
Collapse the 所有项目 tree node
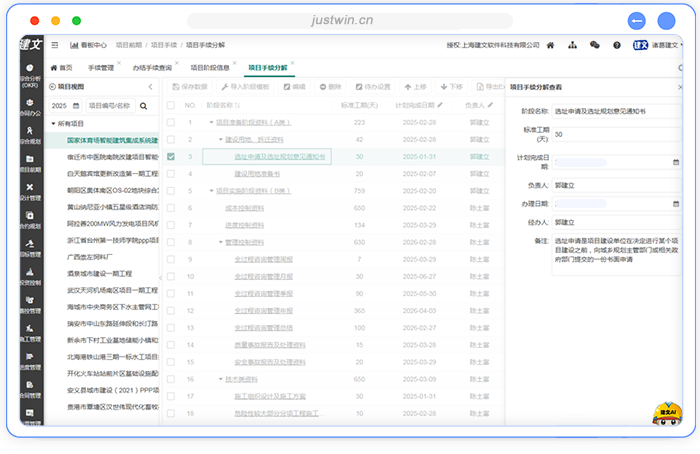(52, 123)
